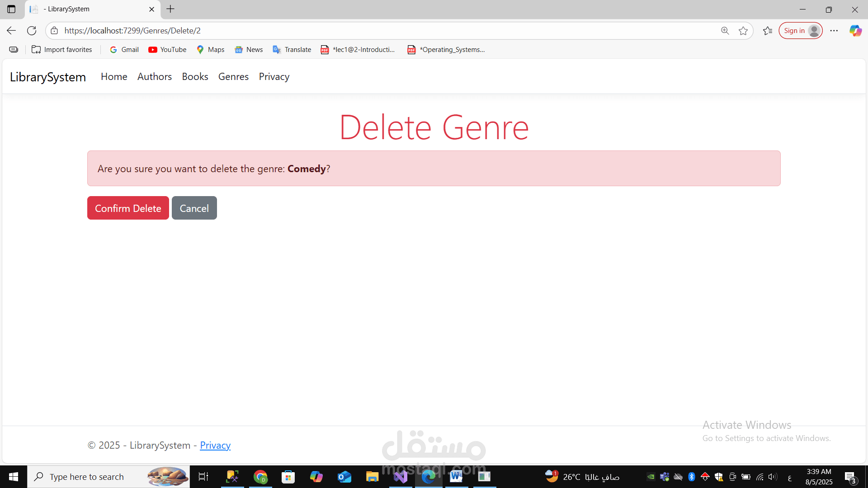Add page to favorites star icon
Viewport: 868px width, 488px height.
click(x=743, y=31)
